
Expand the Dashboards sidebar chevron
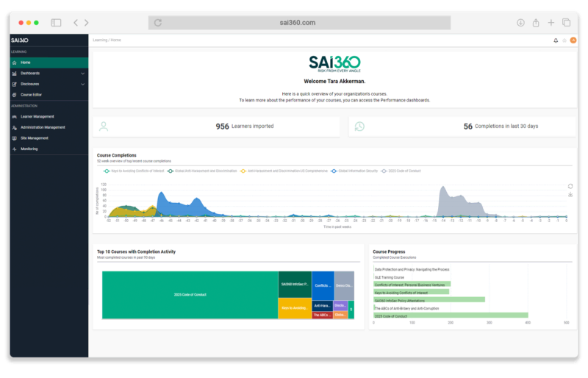coord(82,74)
